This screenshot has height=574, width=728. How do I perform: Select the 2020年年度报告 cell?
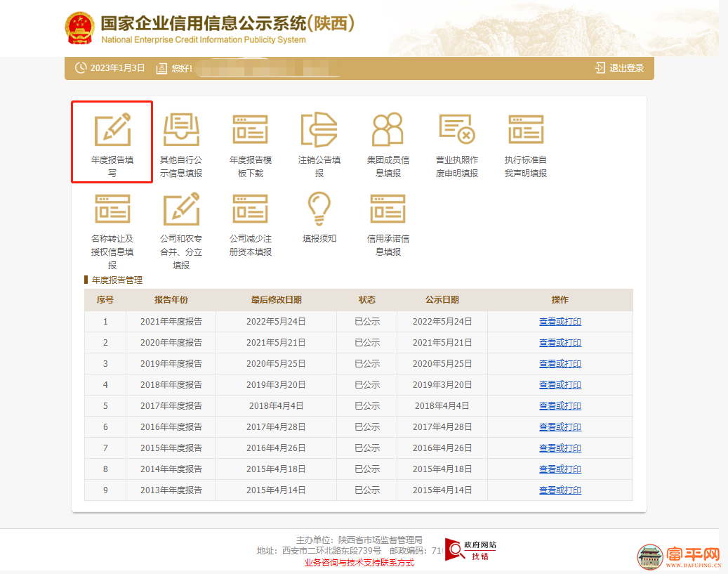pyautogui.click(x=171, y=343)
